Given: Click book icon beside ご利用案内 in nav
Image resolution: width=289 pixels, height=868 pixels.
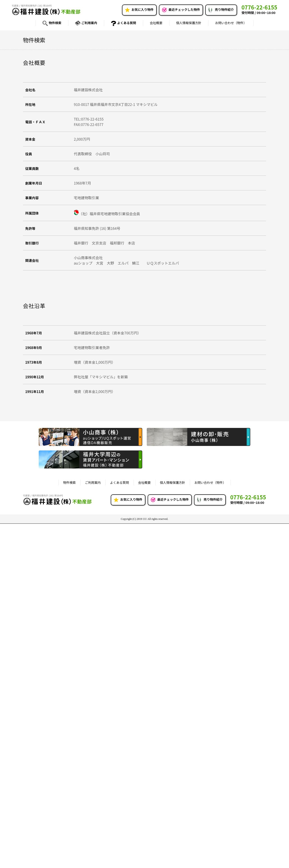Looking at the screenshot, I should point(77,23).
